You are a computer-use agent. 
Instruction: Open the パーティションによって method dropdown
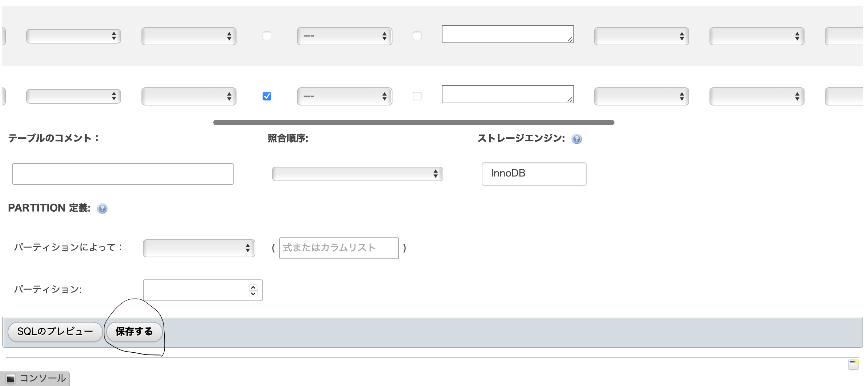coord(199,248)
